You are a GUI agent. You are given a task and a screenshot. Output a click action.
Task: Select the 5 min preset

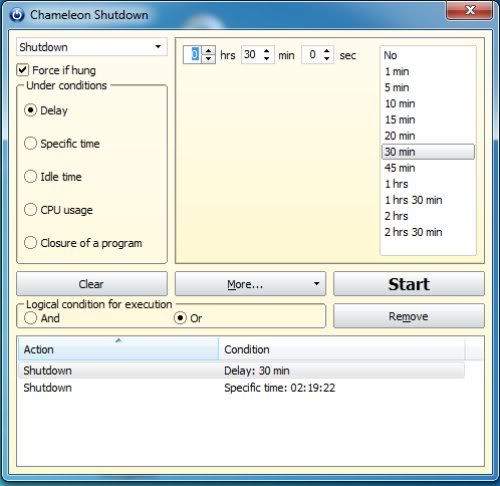pyautogui.click(x=428, y=87)
